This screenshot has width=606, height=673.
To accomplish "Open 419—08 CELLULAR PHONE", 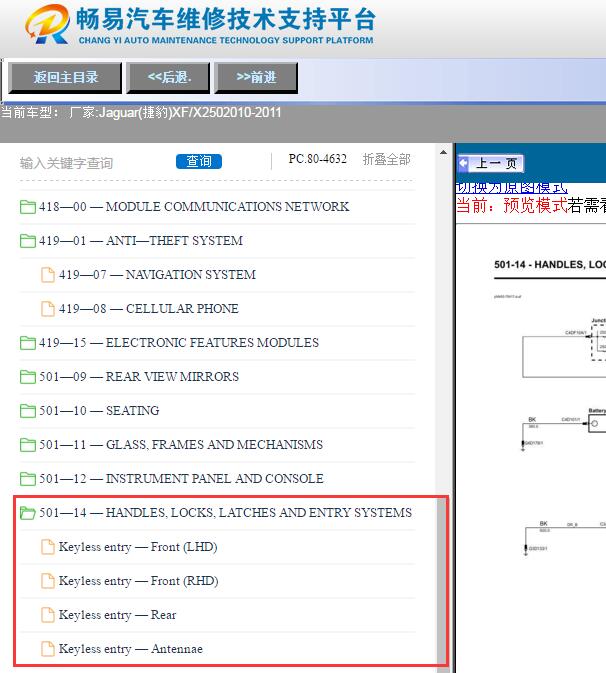I will coord(148,309).
